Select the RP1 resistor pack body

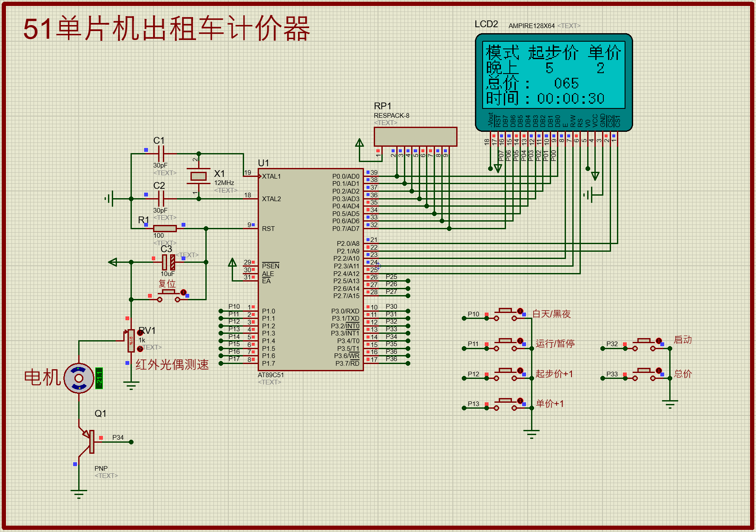pyautogui.click(x=415, y=137)
